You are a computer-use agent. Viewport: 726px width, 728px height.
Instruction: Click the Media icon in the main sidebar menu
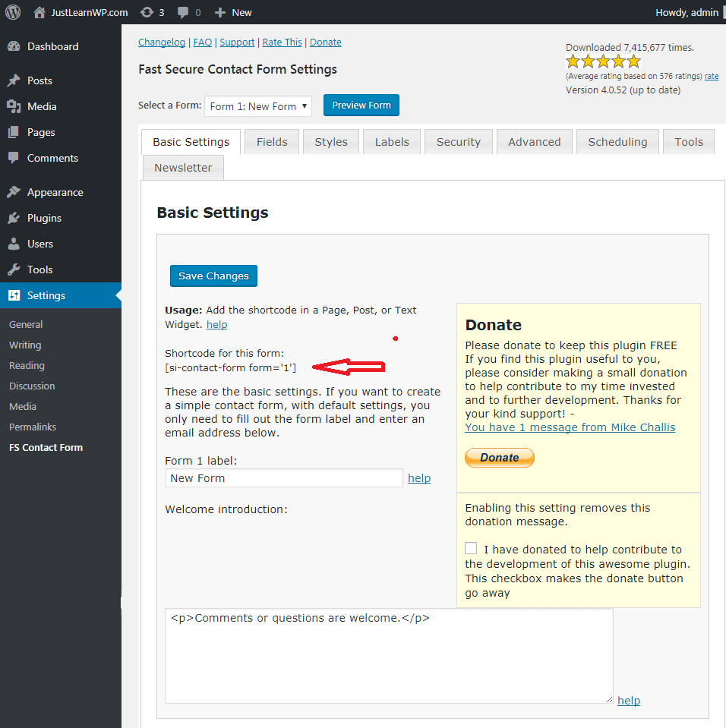(x=14, y=106)
